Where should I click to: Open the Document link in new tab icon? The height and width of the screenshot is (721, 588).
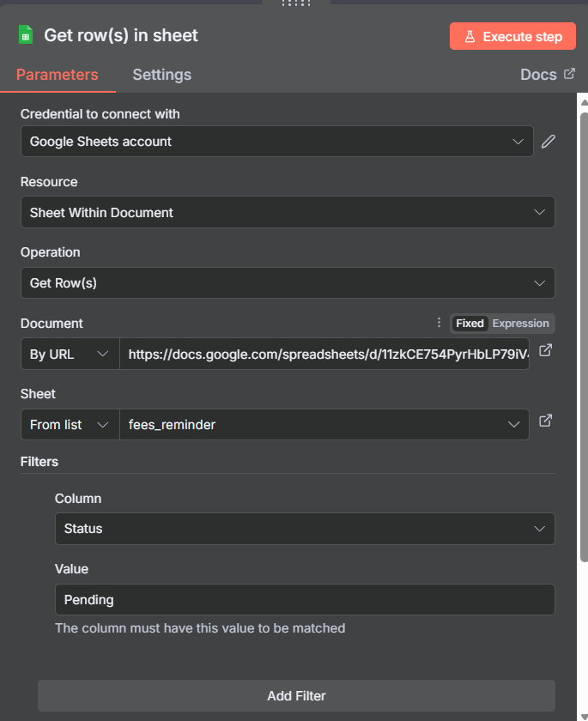pos(545,350)
